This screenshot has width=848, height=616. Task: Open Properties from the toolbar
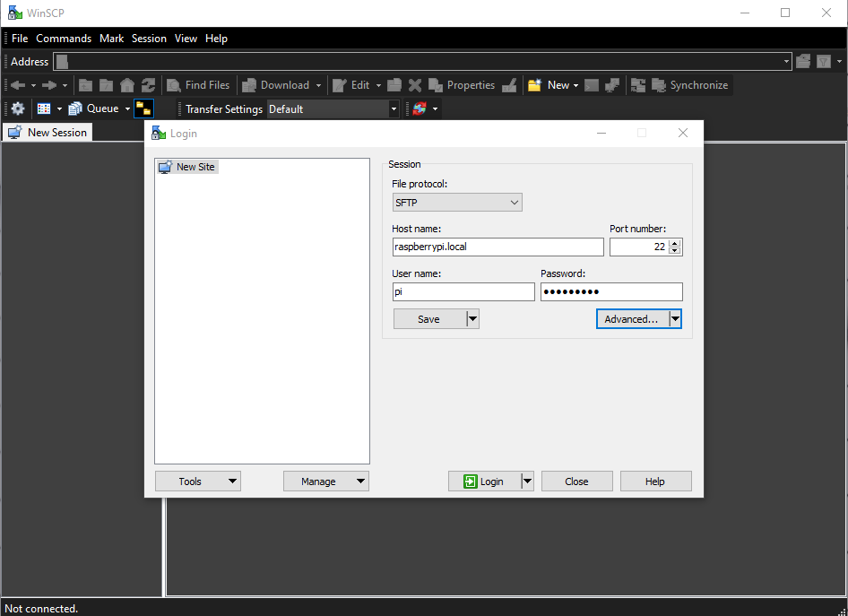point(462,85)
